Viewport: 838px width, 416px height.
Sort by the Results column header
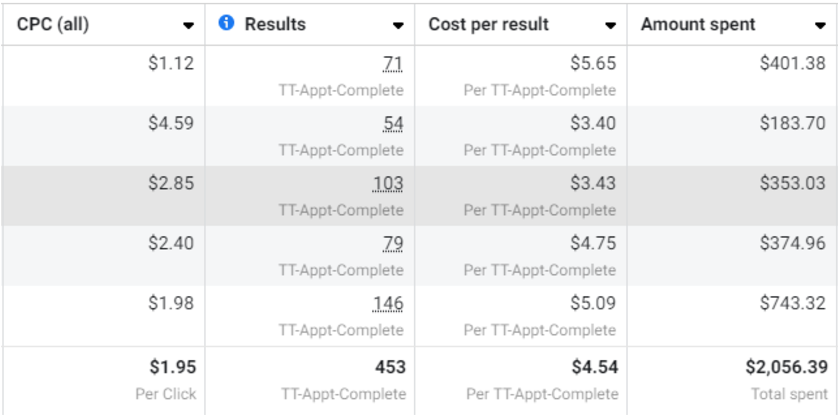click(x=275, y=24)
